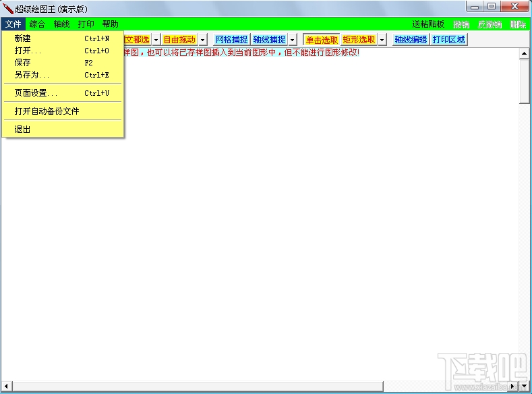Enable 网格捕捉 grid snapping
532x394 pixels.
pyautogui.click(x=232, y=40)
